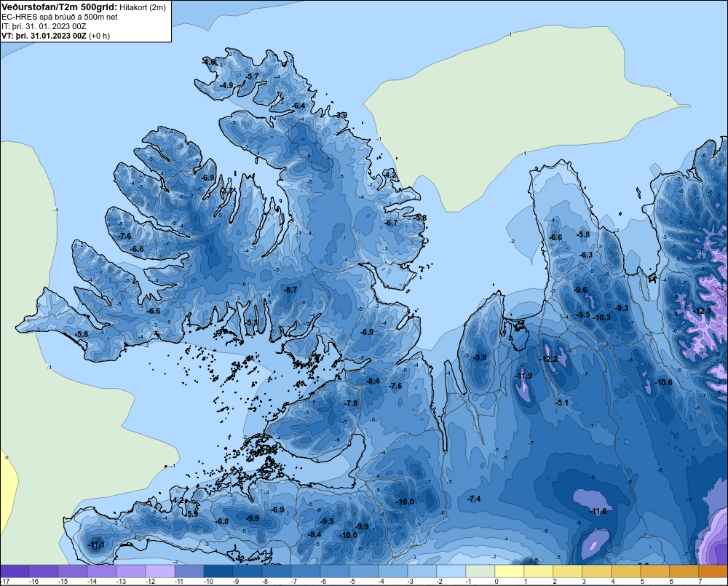Click the '-9.3' temperature value
Viewport: 728px width, 586px height.
click(x=622, y=309)
